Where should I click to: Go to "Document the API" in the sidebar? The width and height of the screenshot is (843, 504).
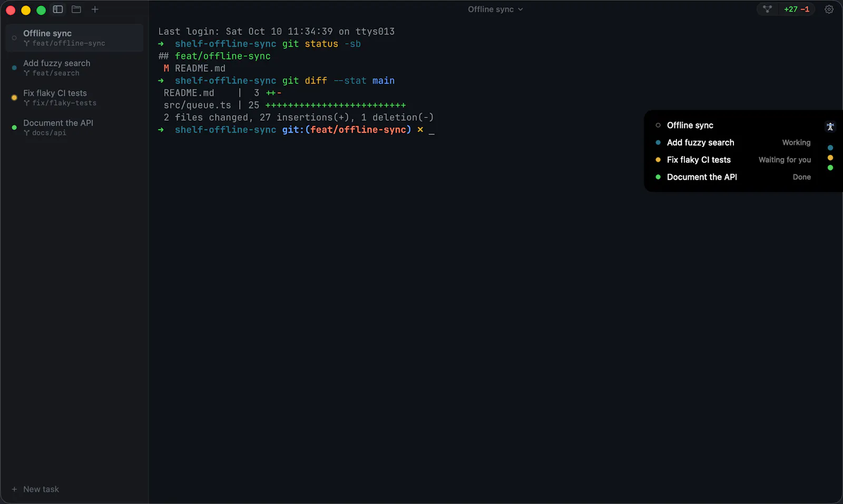point(74,127)
